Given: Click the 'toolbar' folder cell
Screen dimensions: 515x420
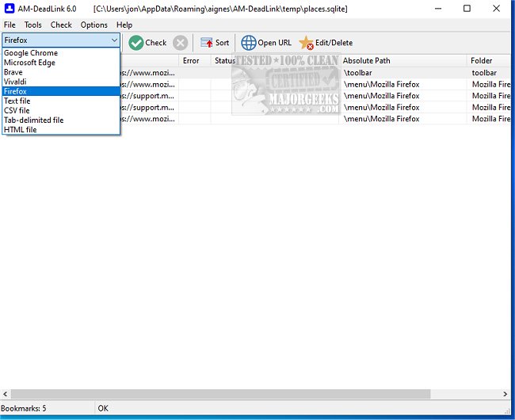Looking at the screenshot, I should pos(489,73).
